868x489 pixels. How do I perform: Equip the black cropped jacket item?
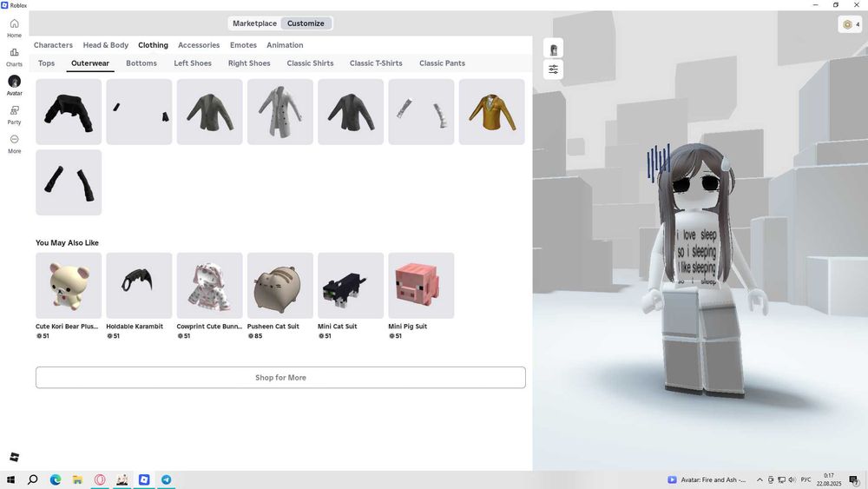tap(69, 112)
